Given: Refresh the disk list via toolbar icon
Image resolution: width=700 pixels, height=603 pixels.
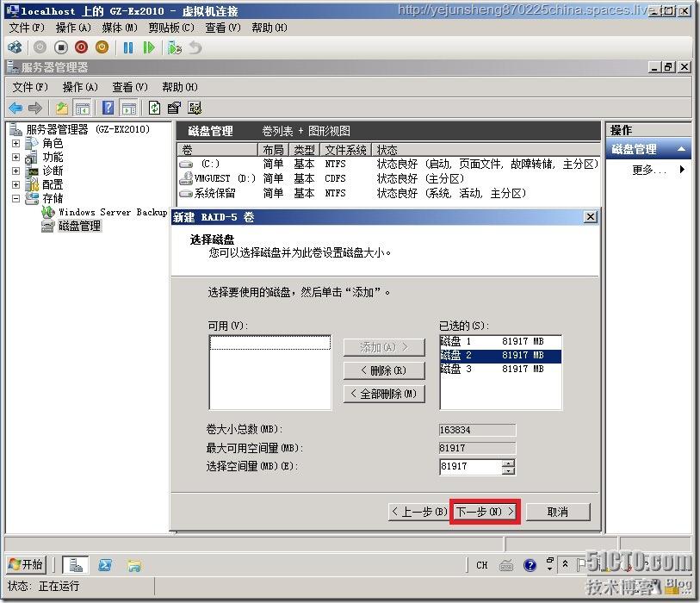Looking at the screenshot, I should (x=154, y=108).
